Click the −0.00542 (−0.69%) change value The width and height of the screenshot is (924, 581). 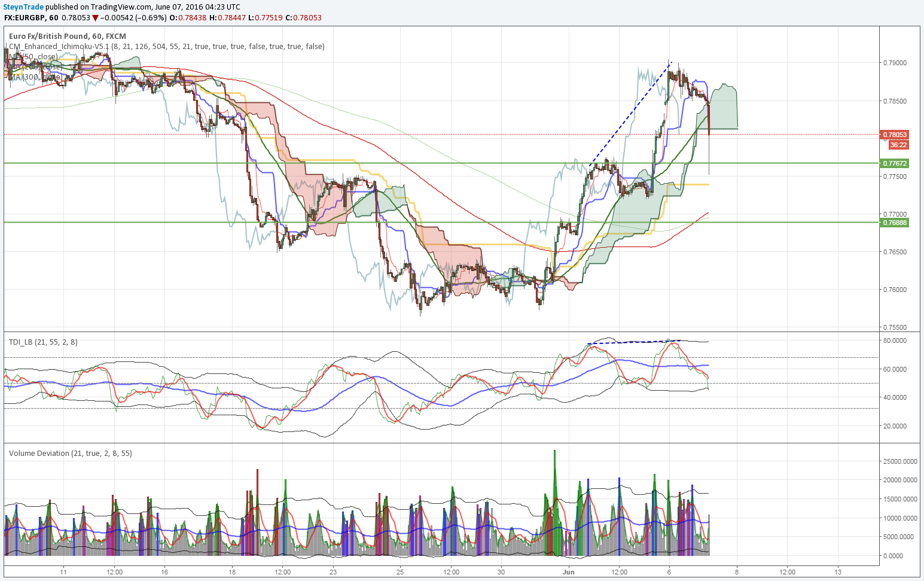pos(133,17)
